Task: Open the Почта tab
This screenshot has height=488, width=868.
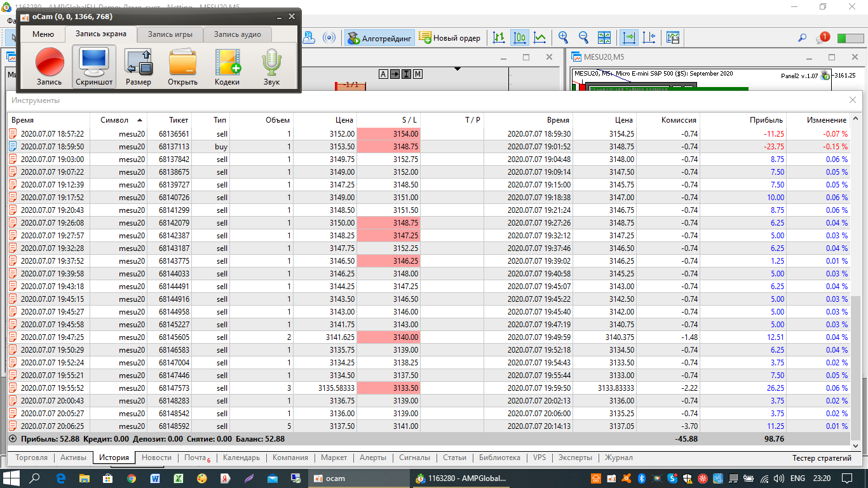Action: [x=196, y=457]
